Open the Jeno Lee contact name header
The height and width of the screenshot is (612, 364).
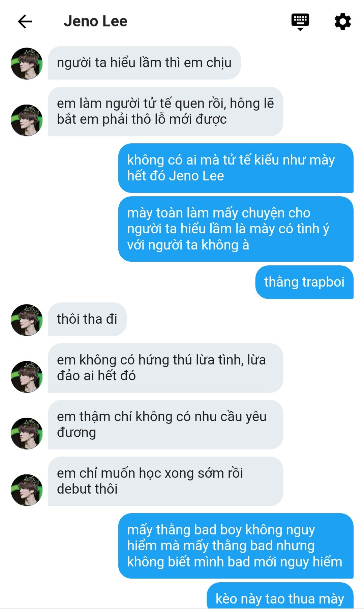coord(95,21)
